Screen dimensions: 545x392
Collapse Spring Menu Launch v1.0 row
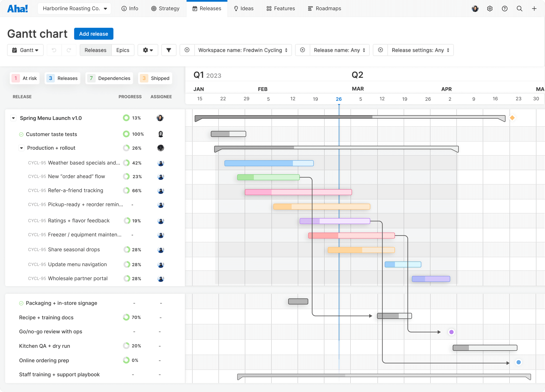pyautogui.click(x=13, y=118)
